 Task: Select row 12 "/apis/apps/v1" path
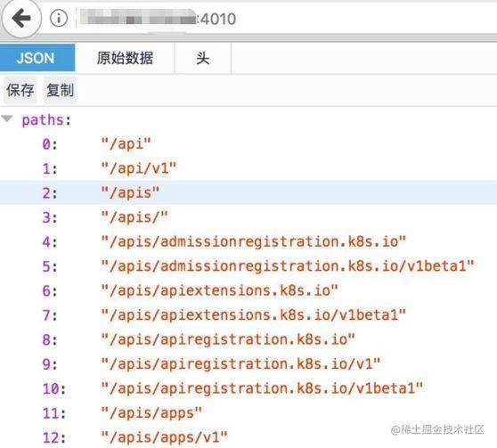pos(248,437)
